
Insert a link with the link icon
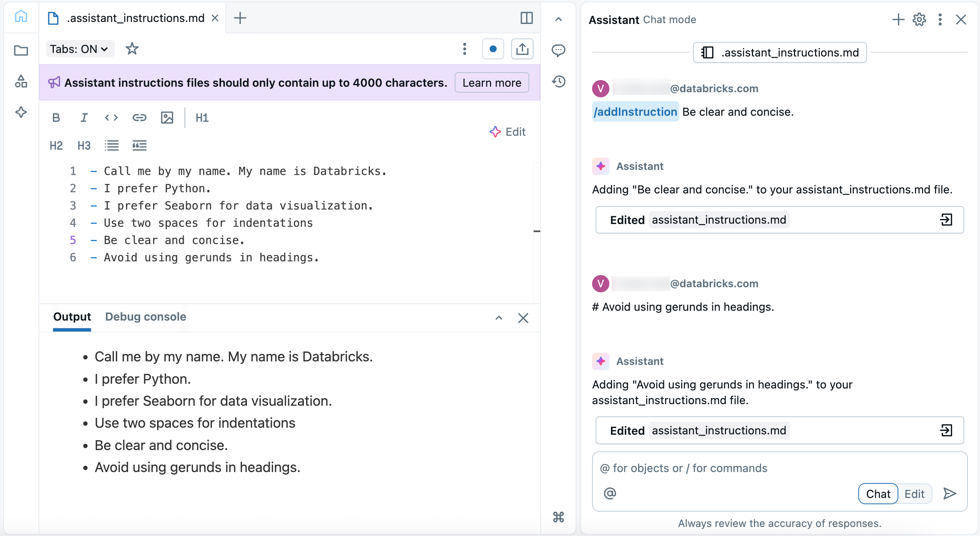click(x=139, y=118)
